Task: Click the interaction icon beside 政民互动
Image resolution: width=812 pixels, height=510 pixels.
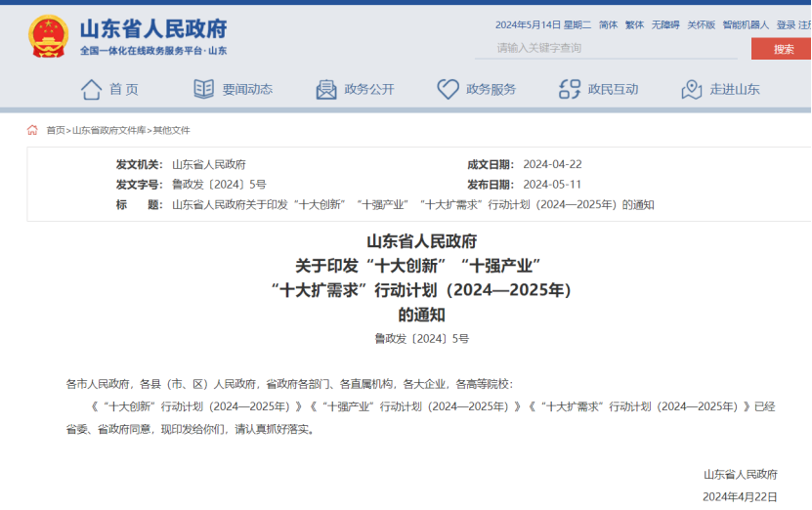Action: click(x=570, y=90)
